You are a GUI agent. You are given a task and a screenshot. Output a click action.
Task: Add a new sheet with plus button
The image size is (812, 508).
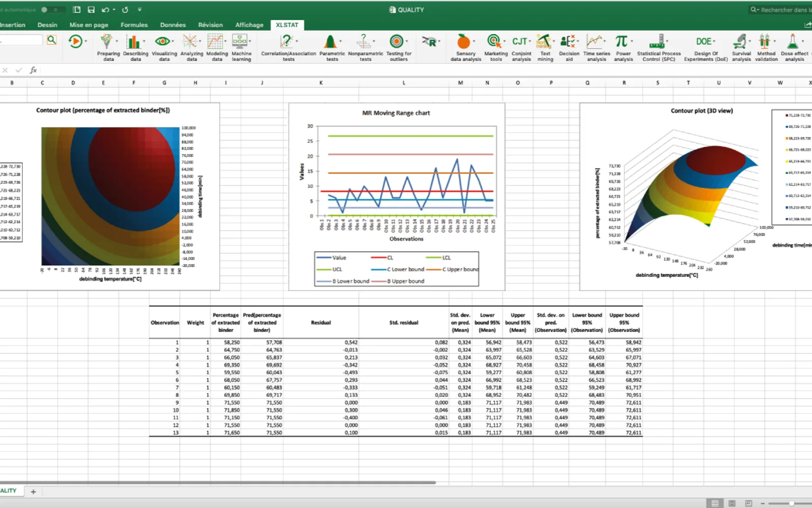click(33, 491)
